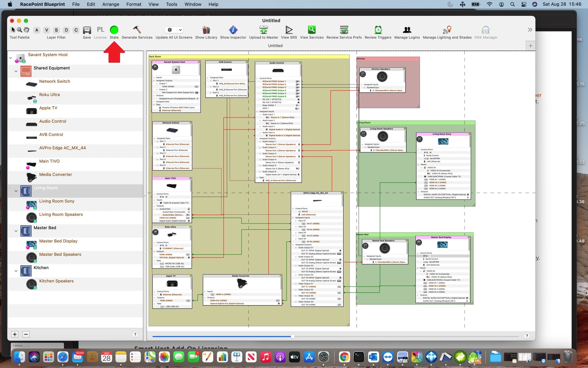Open Terminal from the Dock
This screenshot has height=368, width=588.
coord(359,357)
